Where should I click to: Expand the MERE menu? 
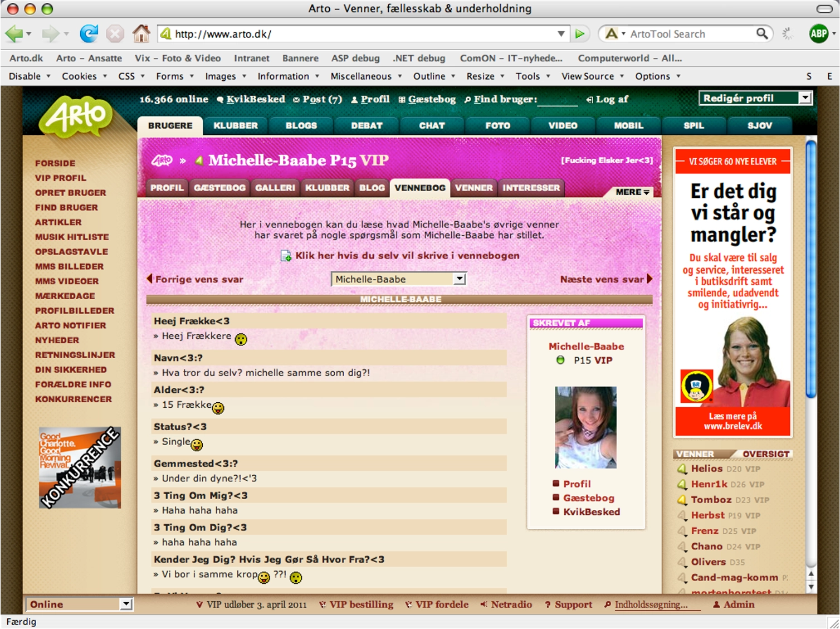pos(632,192)
